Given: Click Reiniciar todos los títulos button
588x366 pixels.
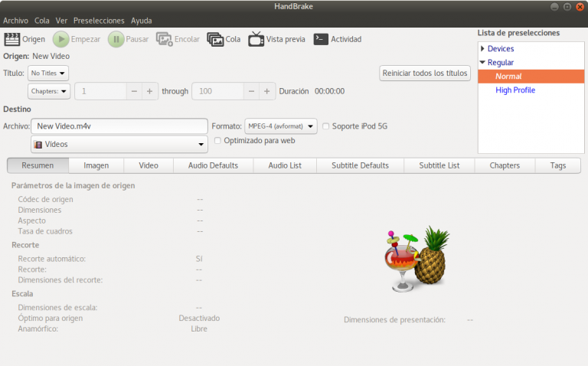Looking at the screenshot, I should tap(425, 74).
